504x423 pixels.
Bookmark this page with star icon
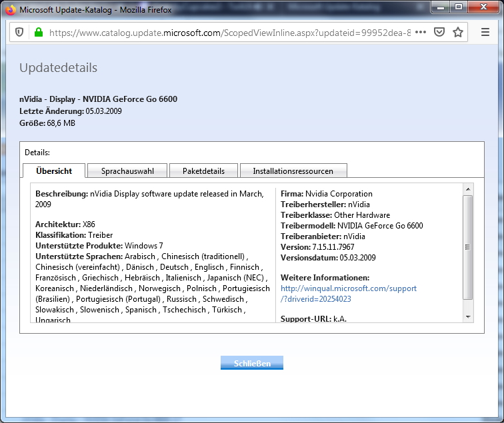458,32
